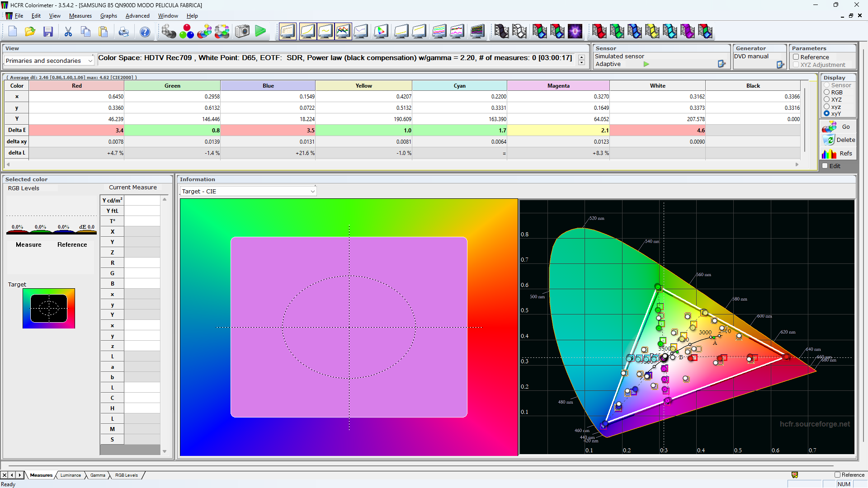Check the Edit option in Display panel
This screenshot has width=868, height=488.
click(x=825, y=166)
